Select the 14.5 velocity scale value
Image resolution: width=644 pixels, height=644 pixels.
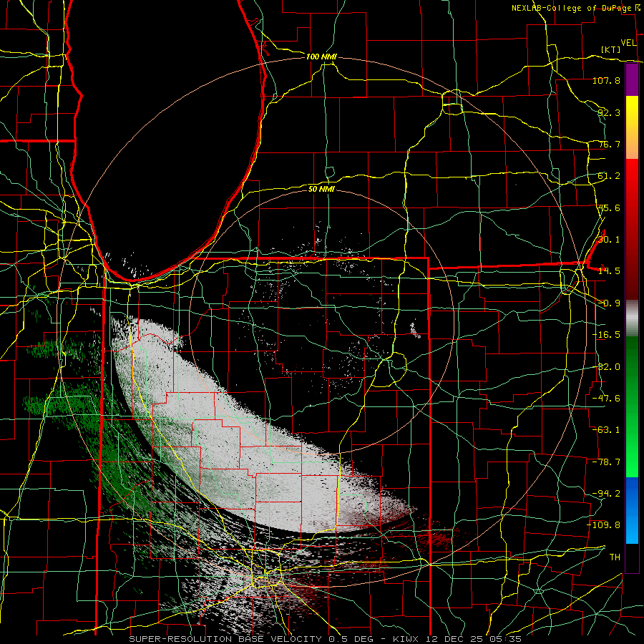tap(609, 271)
